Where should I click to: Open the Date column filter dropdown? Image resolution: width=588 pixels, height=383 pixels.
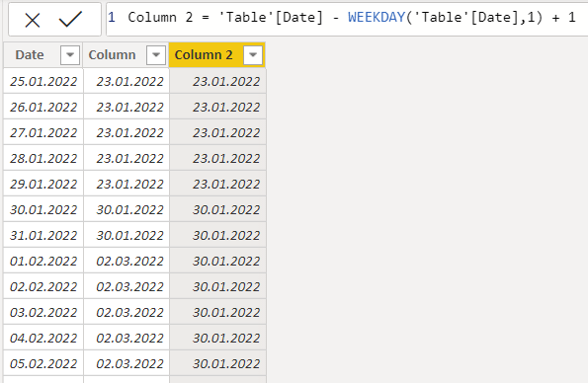tap(70, 55)
